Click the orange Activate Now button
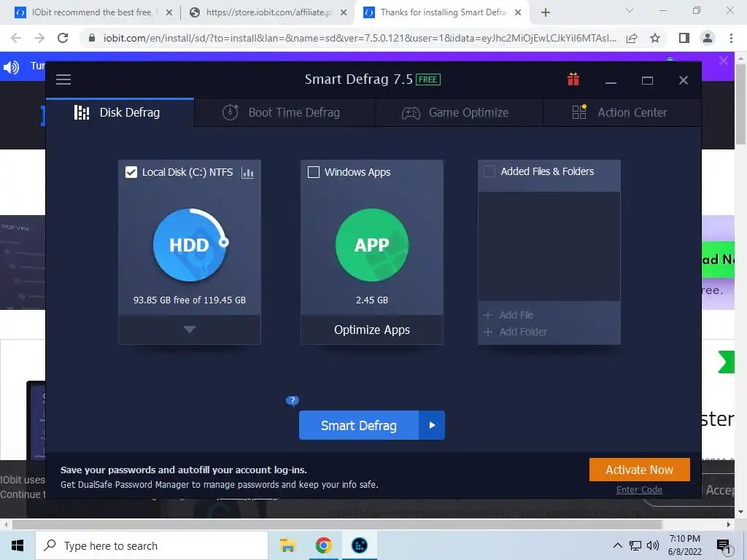Image resolution: width=747 pixels, height=560 pixels. point(639,470)
